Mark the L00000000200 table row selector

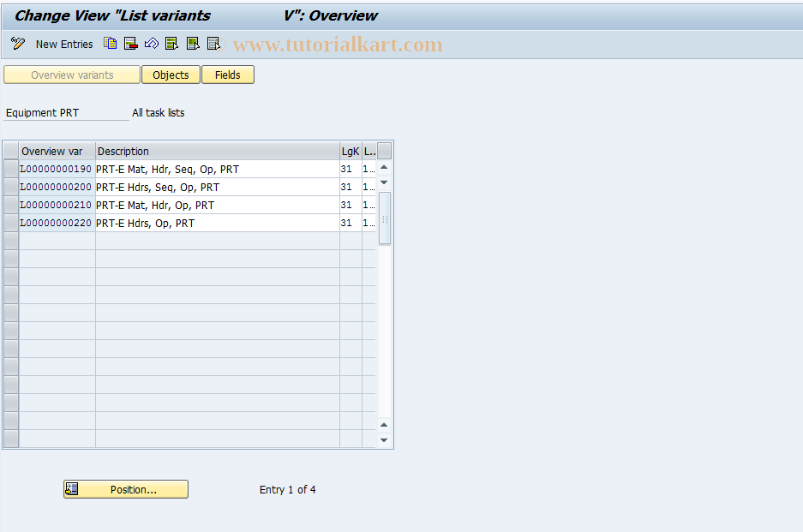[10, 187]
